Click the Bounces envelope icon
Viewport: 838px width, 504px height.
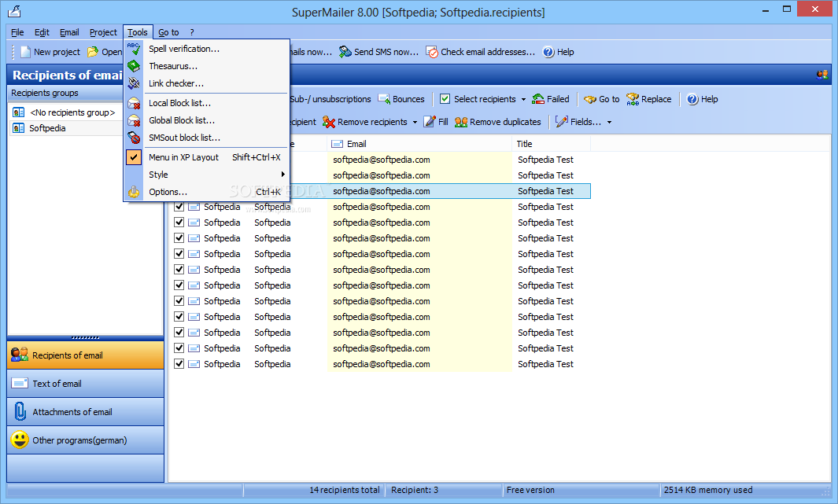(384, 99)
